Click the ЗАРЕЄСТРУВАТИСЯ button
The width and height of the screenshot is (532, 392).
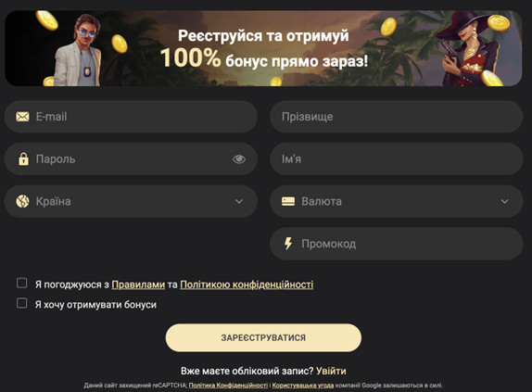click(x=263, y=337)
